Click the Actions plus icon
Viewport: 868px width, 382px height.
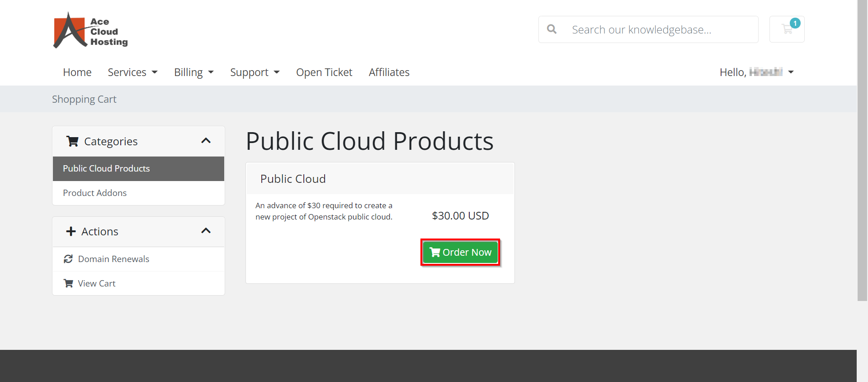pos(71,231)
